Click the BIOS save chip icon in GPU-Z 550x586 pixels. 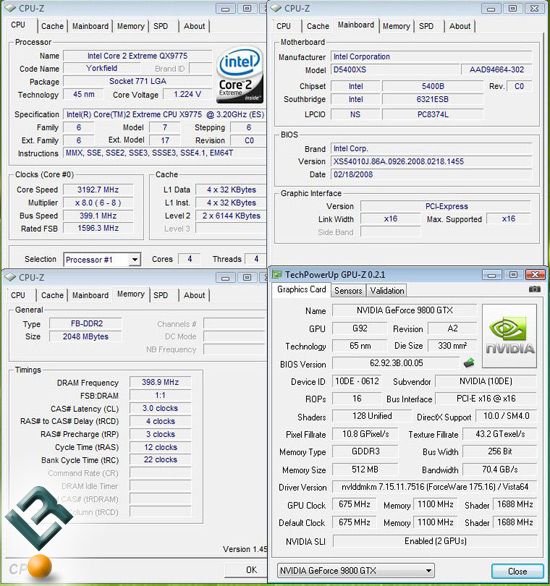point(469,362)
